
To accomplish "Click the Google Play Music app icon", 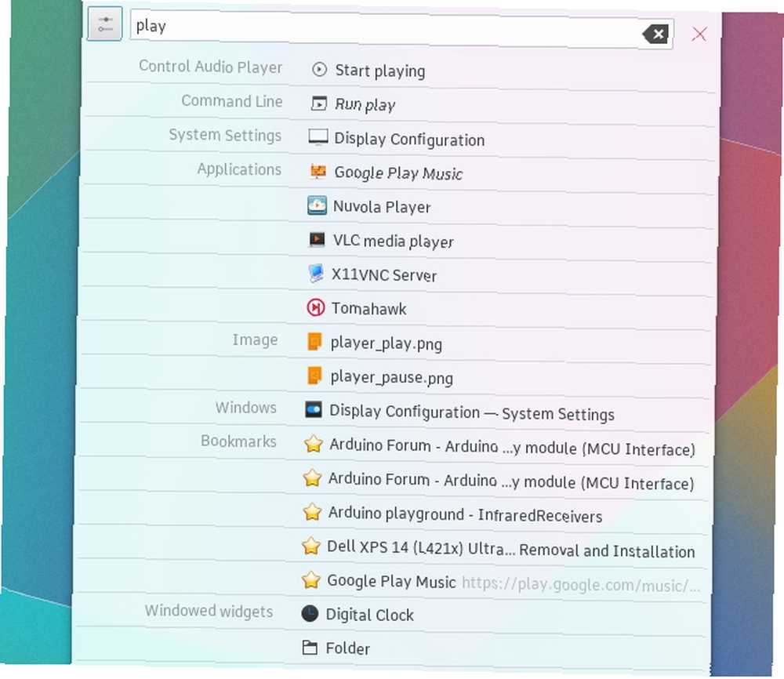I will click(318, 172).
